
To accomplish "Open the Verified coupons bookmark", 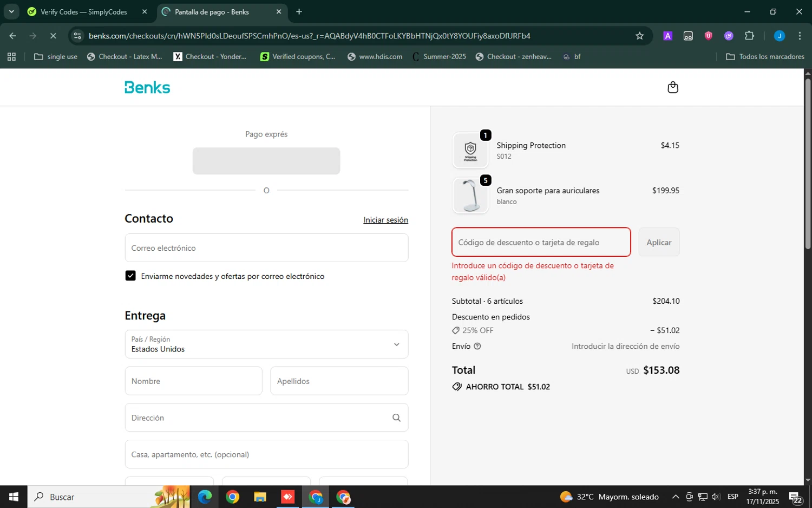I will point(298,56).
